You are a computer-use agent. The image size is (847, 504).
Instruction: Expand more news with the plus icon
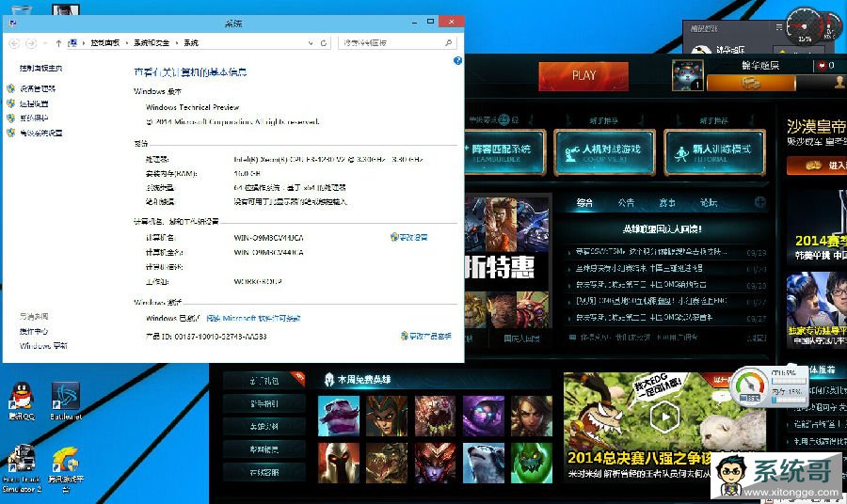pos(759,202)
